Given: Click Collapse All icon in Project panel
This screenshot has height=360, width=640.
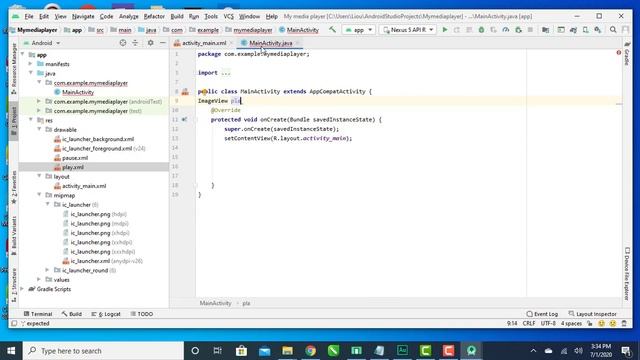Looking at the screenshot, I should coord(135,43).
